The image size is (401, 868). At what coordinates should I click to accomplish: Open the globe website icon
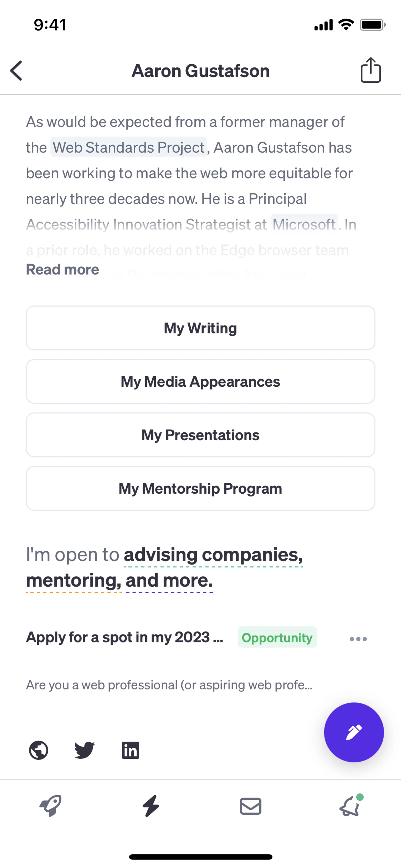(38, 750)
